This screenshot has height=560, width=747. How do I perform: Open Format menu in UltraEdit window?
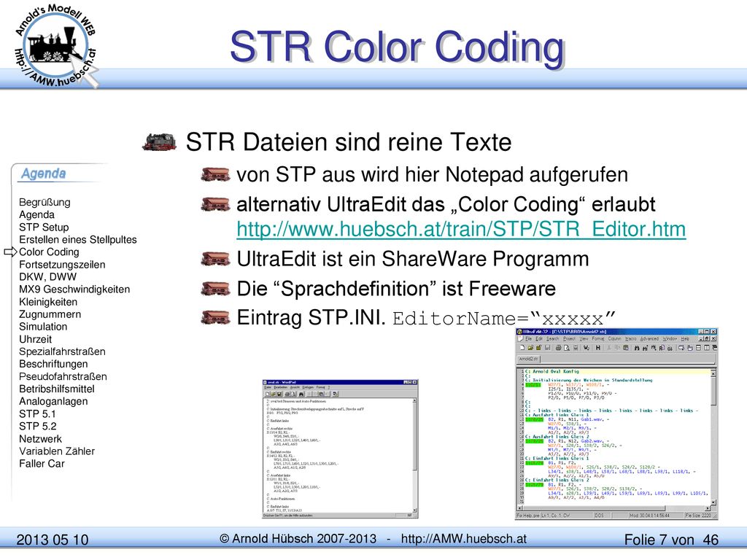[598, 338]
